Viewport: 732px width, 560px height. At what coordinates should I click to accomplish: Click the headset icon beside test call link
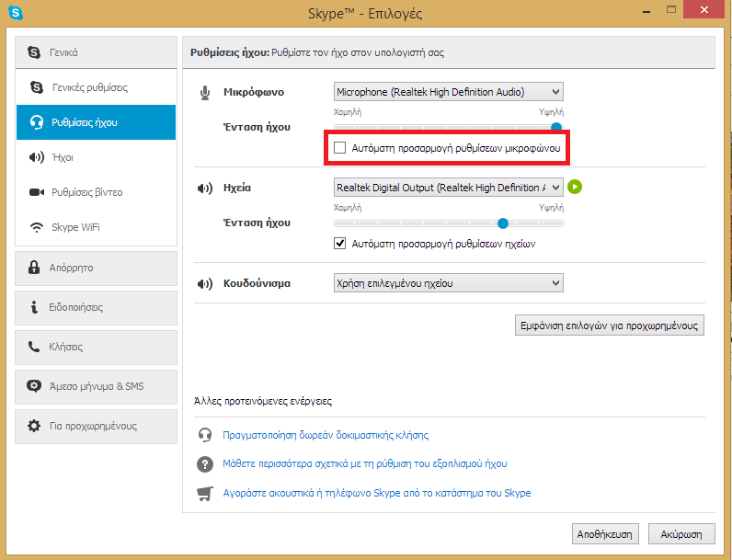click(205, 435)
